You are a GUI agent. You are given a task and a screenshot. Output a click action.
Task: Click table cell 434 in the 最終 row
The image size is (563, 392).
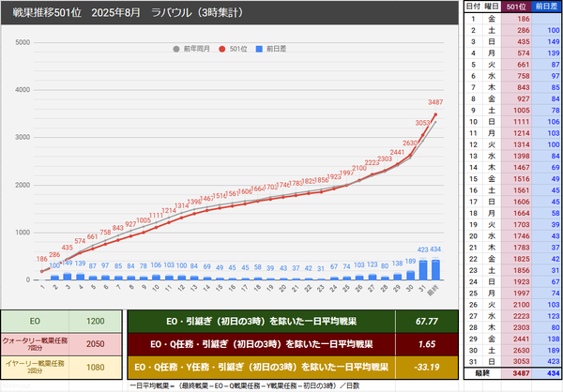(546, 373)
